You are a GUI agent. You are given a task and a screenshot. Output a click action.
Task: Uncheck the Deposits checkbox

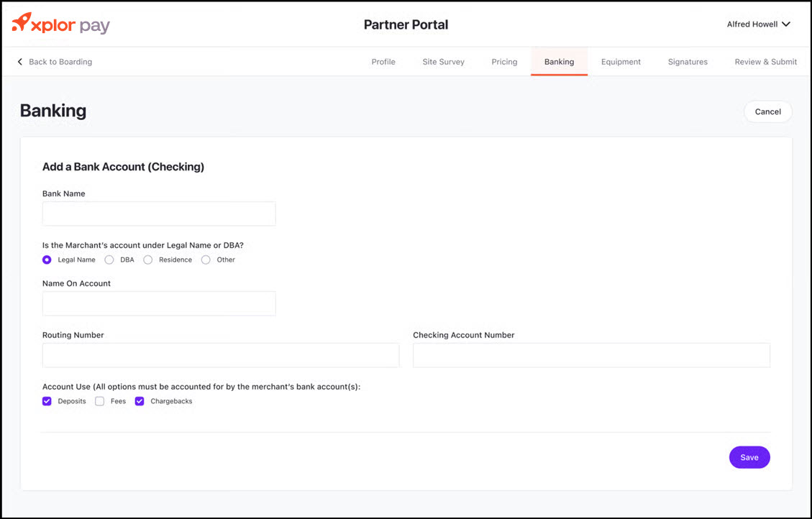click(47, 401)
